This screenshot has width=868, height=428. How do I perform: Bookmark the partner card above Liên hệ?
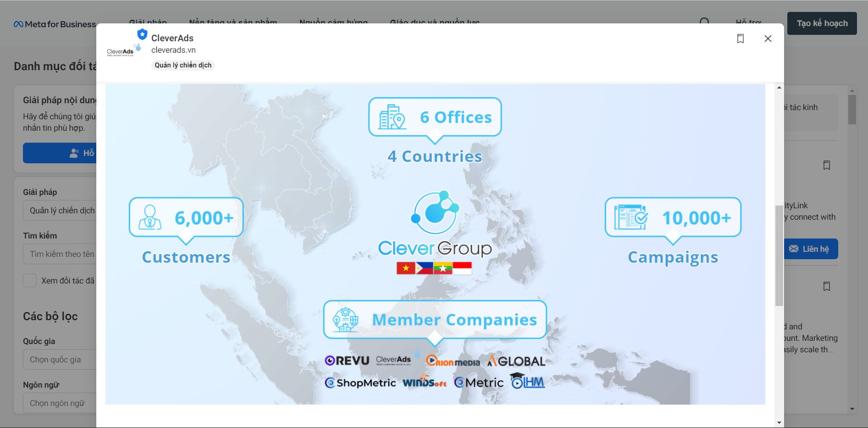(826, 165)
